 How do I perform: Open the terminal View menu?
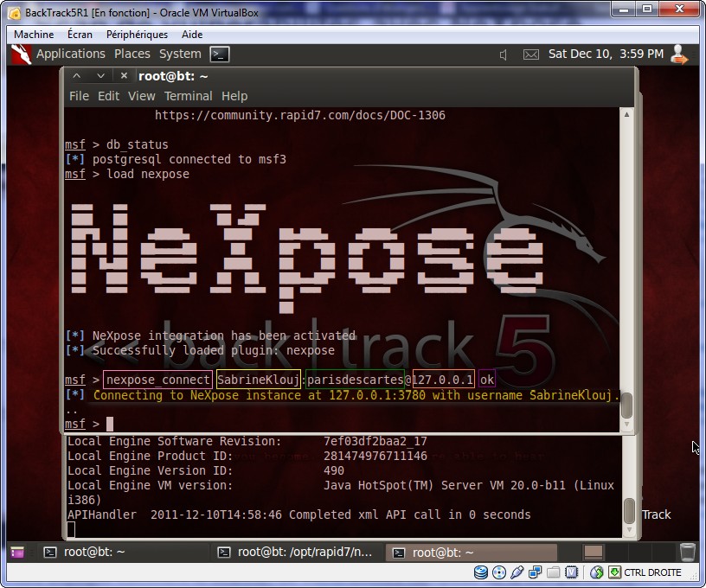(x=141, y=96)
